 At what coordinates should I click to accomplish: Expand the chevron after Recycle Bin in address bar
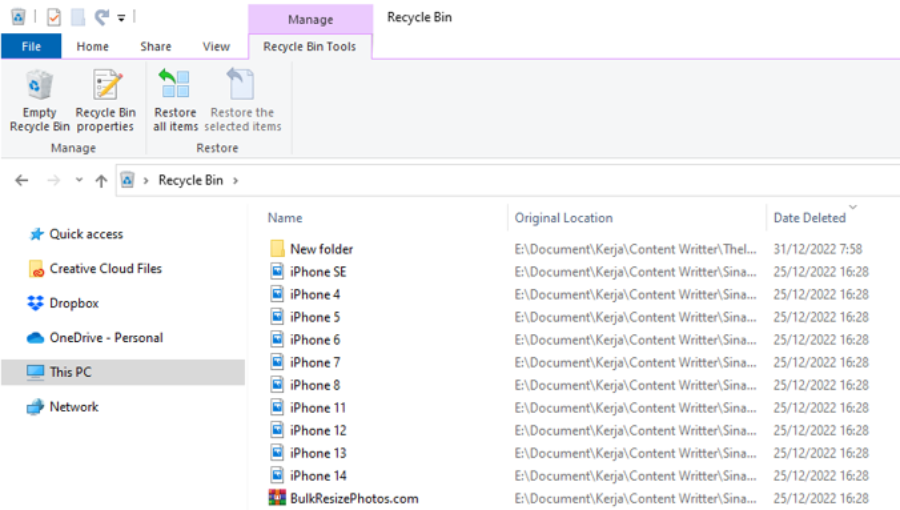click(235, 181)
